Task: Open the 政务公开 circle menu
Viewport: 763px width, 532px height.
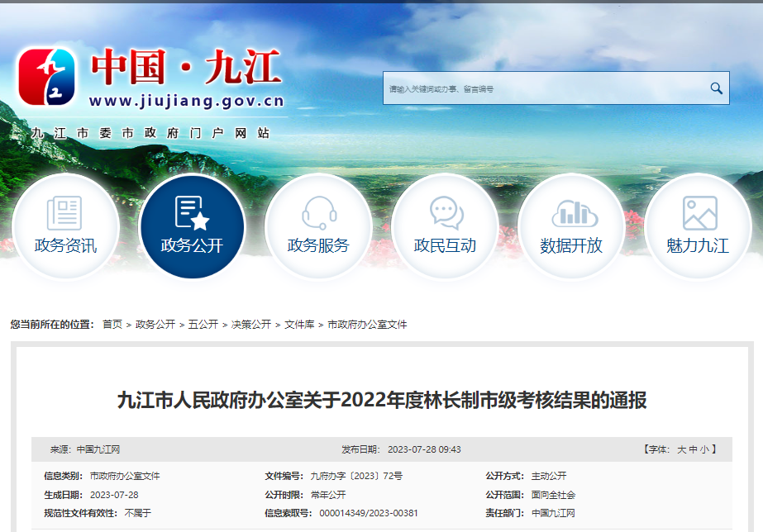Action: click(x=192, y=226)
